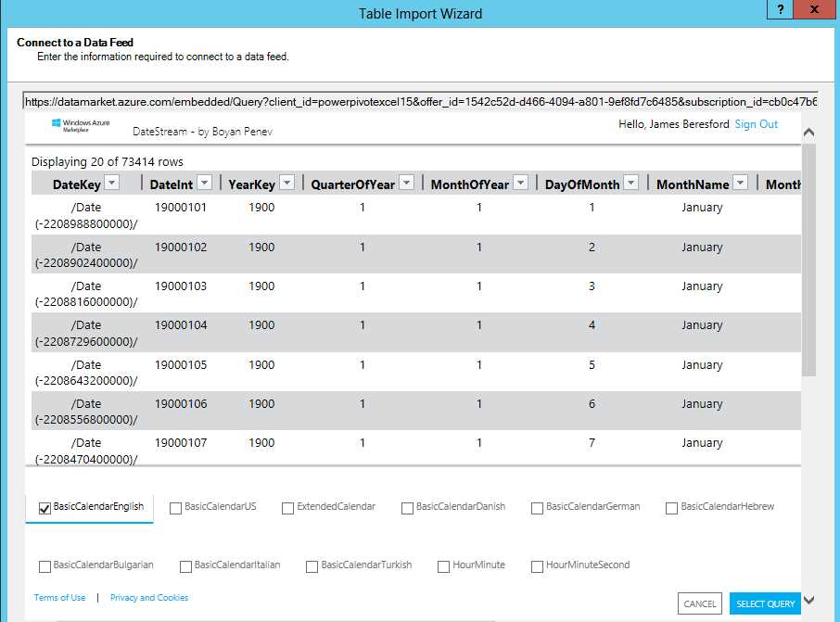
Task: Click the data feed URL input field
Action: pos(417,97)
